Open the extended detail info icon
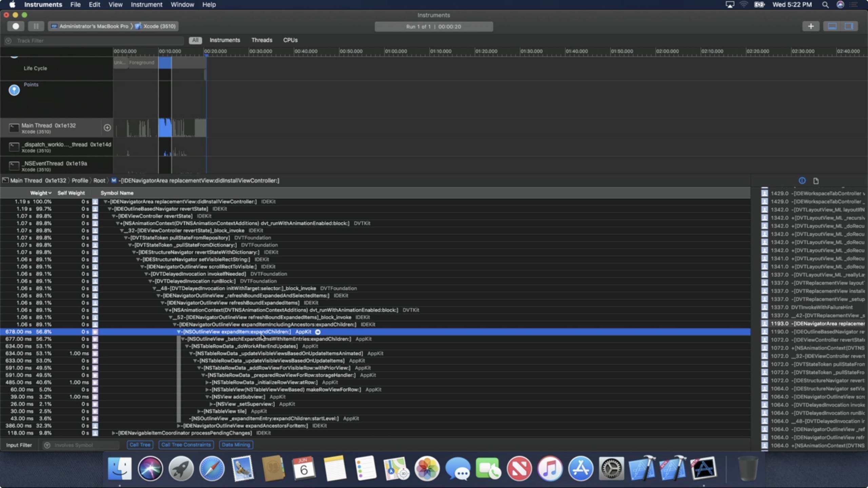The image size is (868, 488). 802,181
